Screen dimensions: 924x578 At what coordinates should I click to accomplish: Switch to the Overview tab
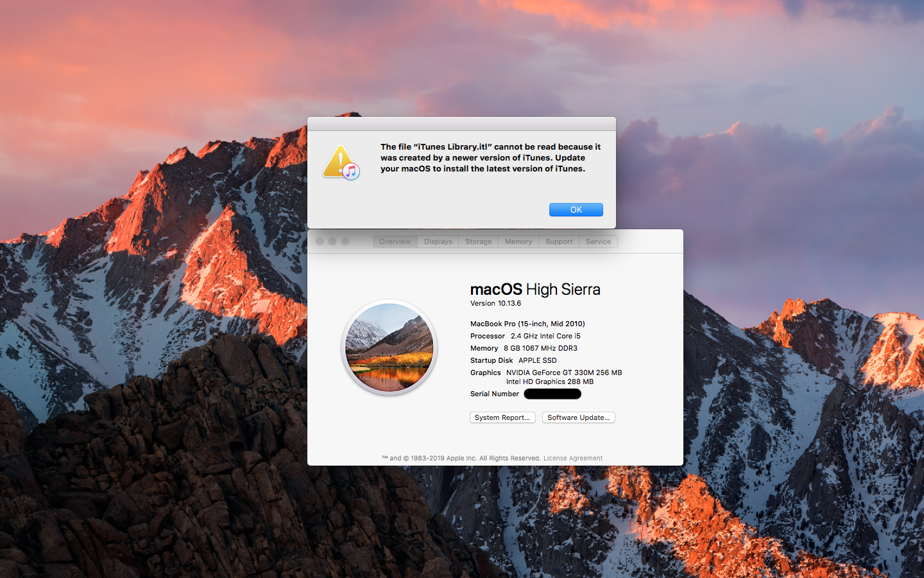point(395,241)
